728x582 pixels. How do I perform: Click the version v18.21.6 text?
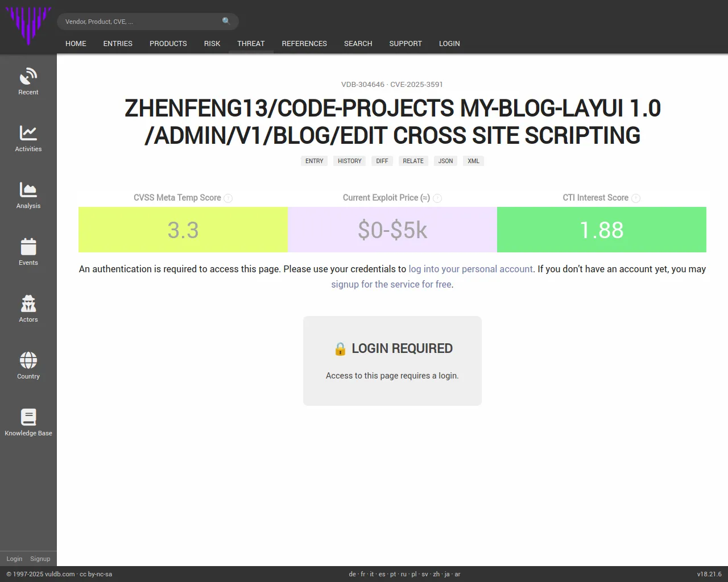coord(709,574)
